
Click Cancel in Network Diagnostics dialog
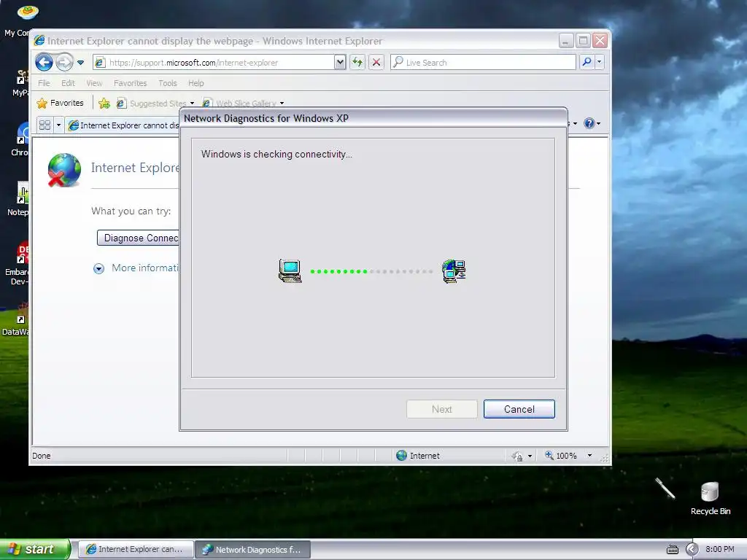click(x=519, y=409)
